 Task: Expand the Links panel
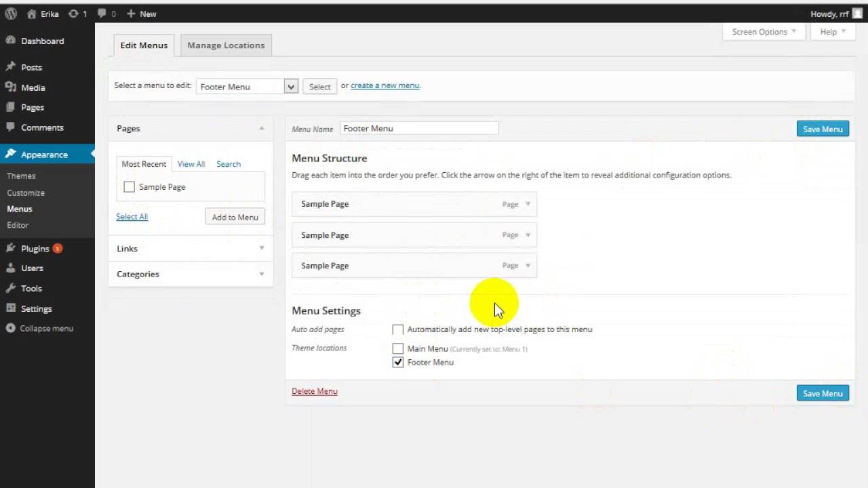coord(261,249)
